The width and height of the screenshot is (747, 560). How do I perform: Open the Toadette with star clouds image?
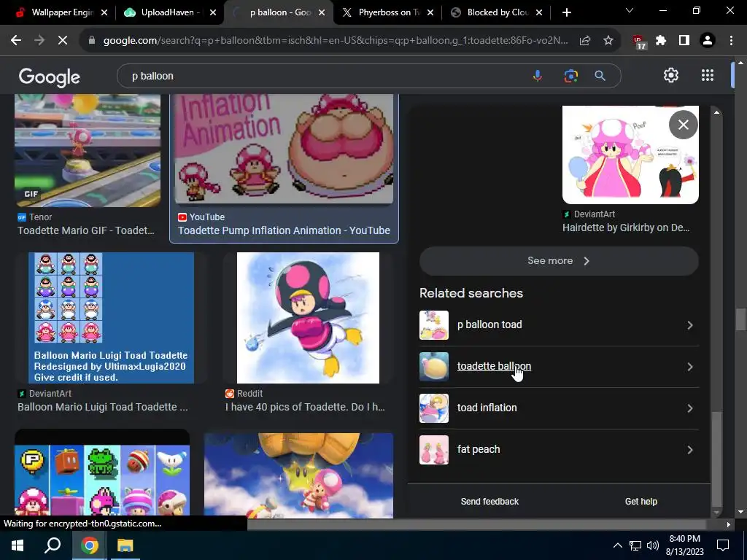point(298,475)
